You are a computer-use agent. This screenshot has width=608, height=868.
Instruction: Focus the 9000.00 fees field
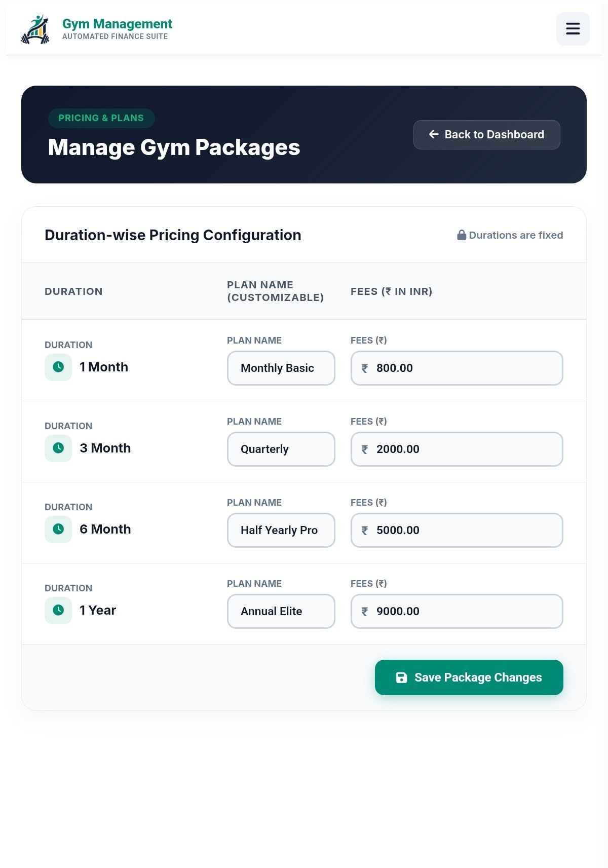(x=457, y=611)
